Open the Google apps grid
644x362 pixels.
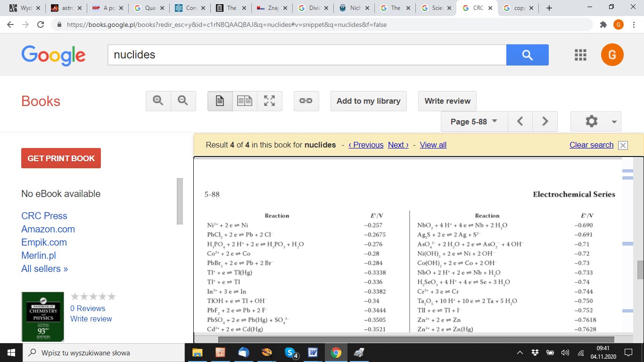tap(580, 55)
